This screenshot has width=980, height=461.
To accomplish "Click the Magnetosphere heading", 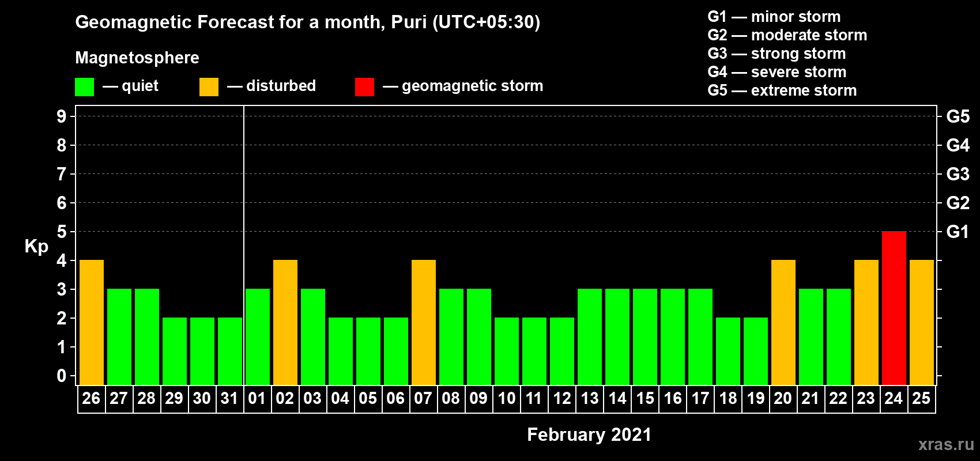I will pyautogui.click(x=137, y=58).
